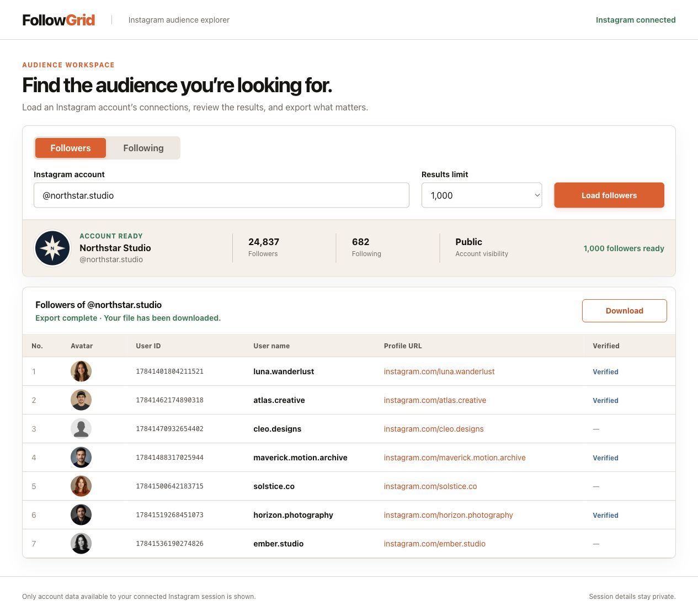
Task: Click the User name column header
Action: (271, 346)
